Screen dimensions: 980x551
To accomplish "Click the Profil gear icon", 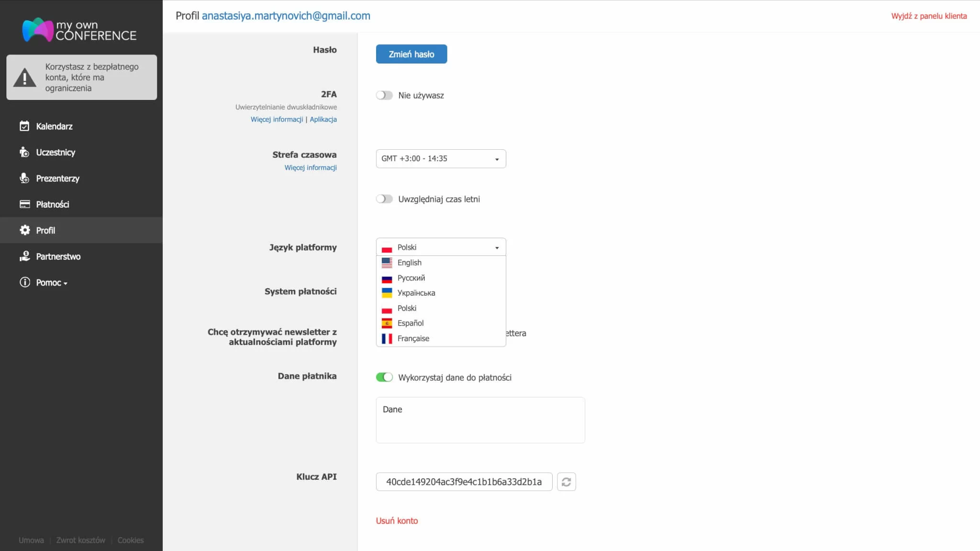I will pos(24,230).
